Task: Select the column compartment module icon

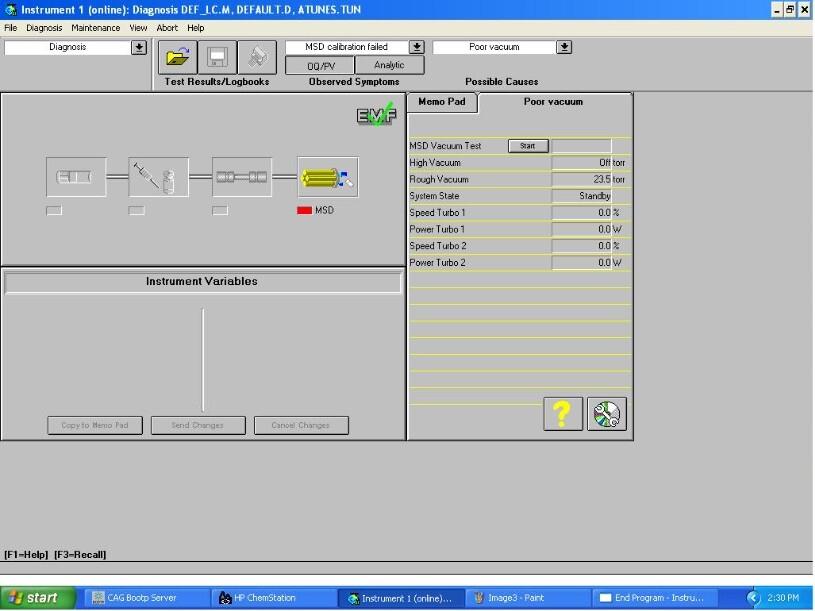Action: pos(242,177)
